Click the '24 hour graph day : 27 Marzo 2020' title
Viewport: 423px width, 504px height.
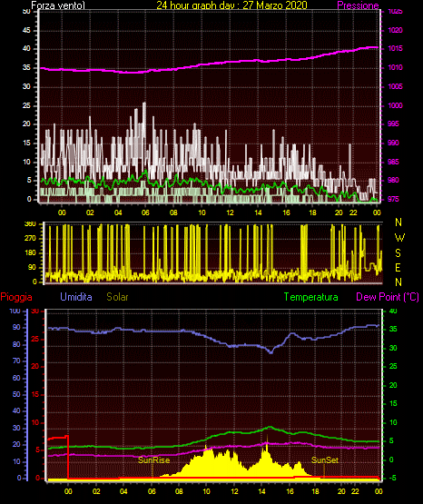(231, 5)
